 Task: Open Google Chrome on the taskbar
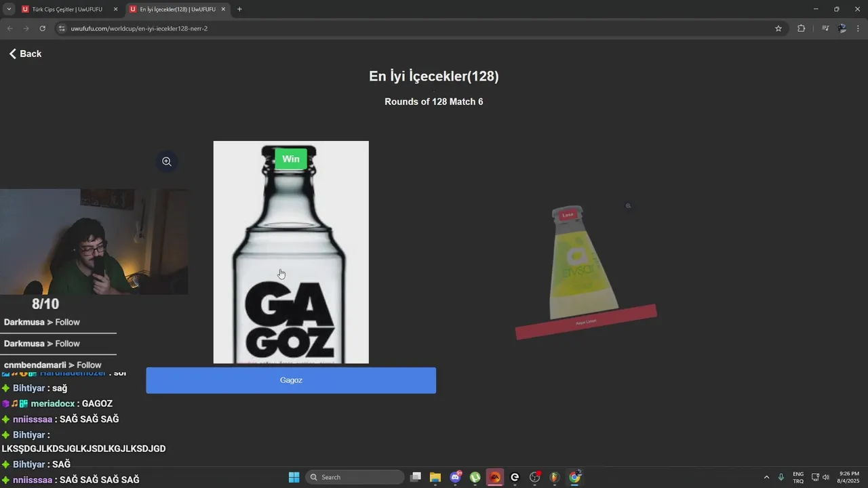(575, 477)
